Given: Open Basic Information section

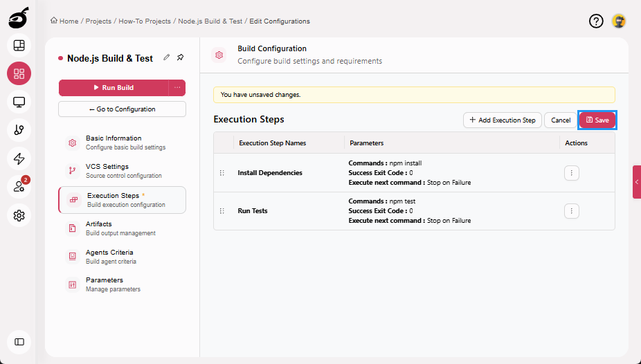Looking at the screenshot, I should (x=123, y=143).
